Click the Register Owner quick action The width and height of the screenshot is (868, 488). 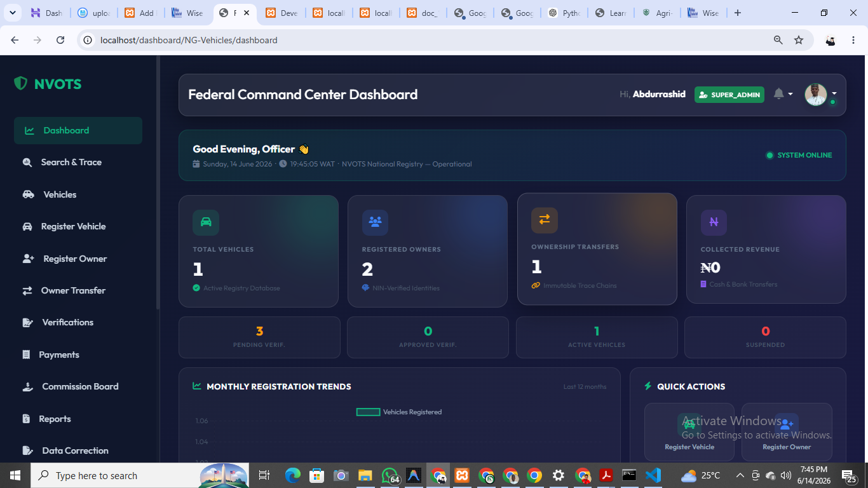787,432
